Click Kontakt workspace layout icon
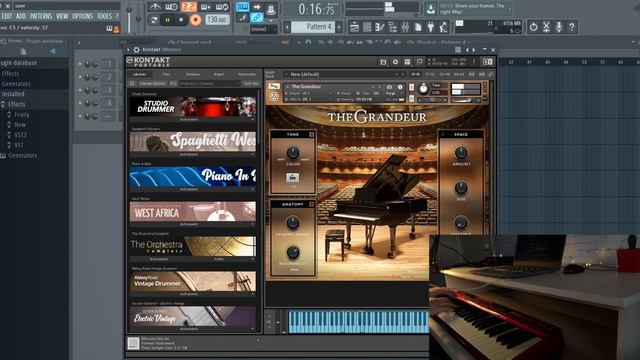 407,62
